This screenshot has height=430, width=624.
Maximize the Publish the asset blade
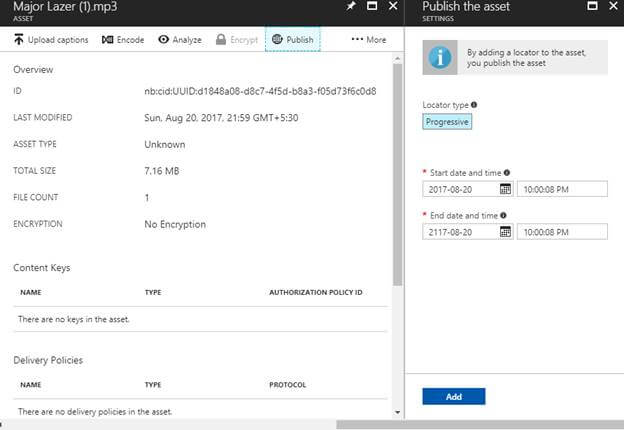tap(593, 6)
